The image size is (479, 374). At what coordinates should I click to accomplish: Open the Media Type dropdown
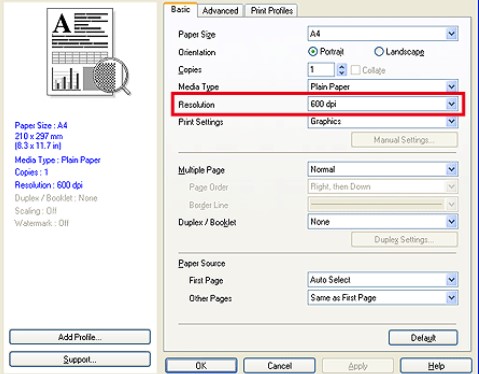click(x=383, y=87)
